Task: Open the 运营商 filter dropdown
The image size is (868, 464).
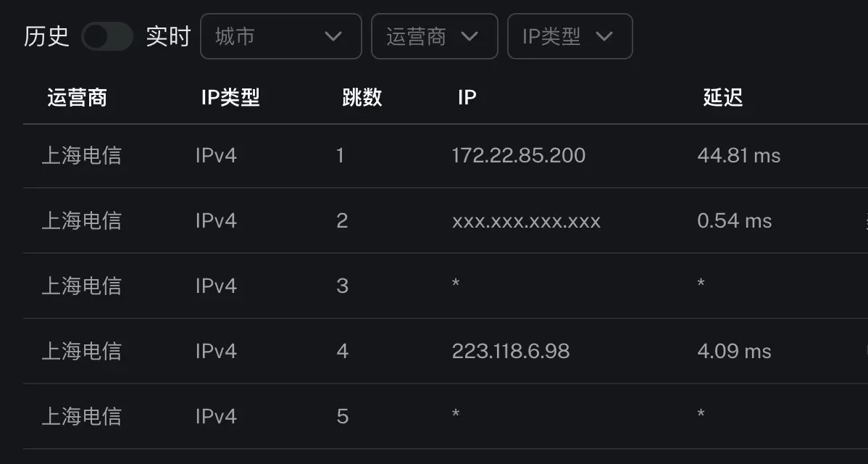Action: [x=434, y=36]
